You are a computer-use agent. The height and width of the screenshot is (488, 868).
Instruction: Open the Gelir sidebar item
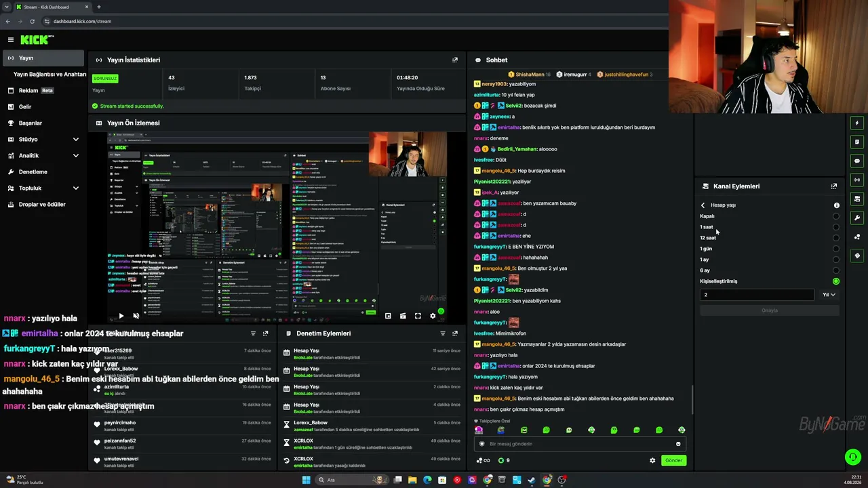click(x=43, y=107)
